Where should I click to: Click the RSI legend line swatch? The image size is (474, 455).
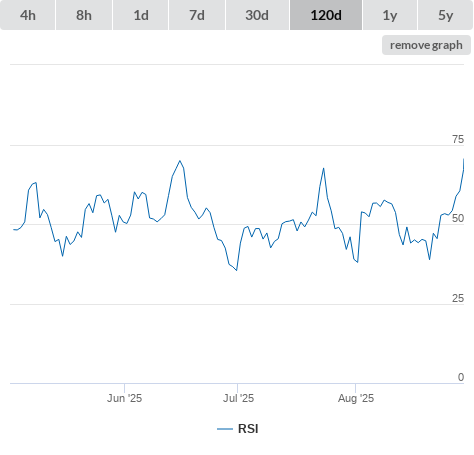(225, 429)
